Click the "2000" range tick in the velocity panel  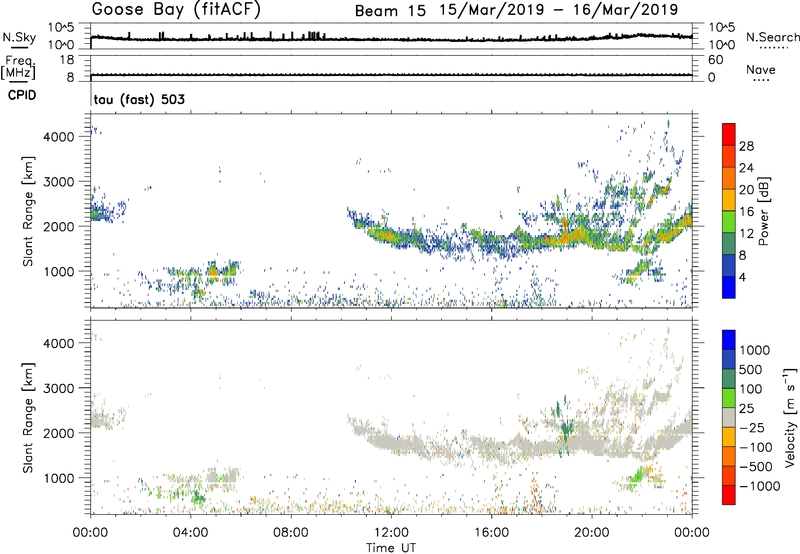(59, 433)
